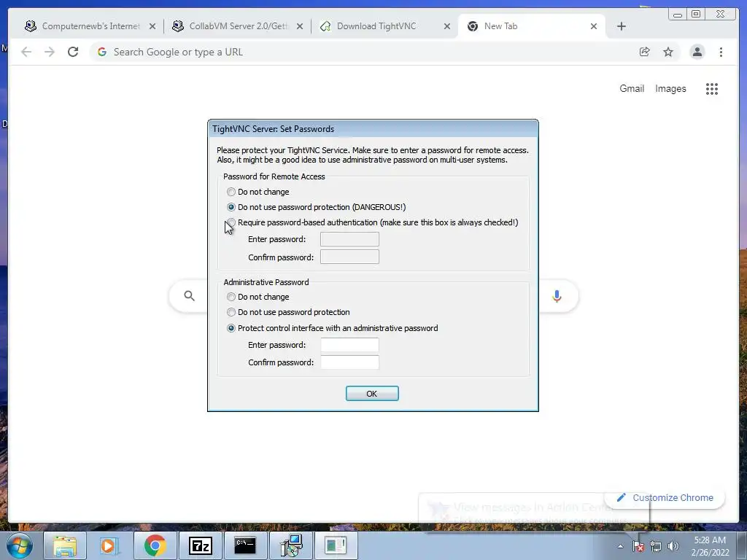Click Customize Chrome button
The width and height of the screenshot is (747, 560).
point(665,497)
